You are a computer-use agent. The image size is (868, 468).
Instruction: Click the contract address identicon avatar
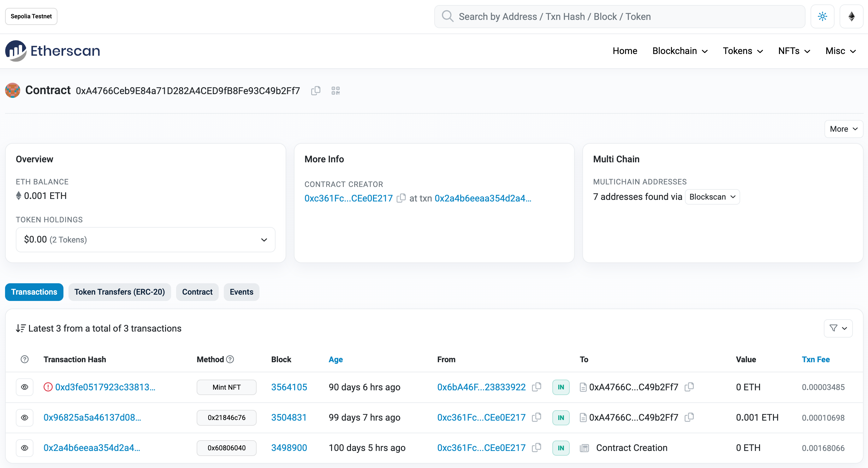[x=12, y=90]
